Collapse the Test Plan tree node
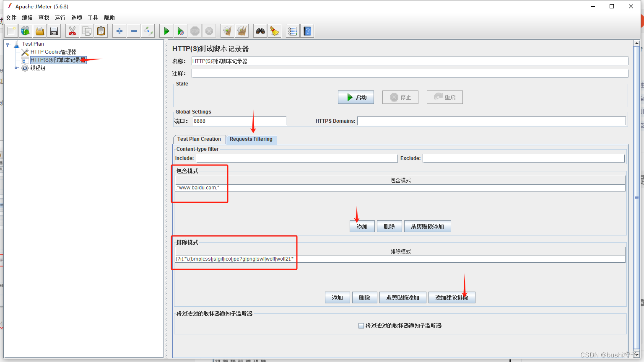644x362 pixels. click(8, 44)
